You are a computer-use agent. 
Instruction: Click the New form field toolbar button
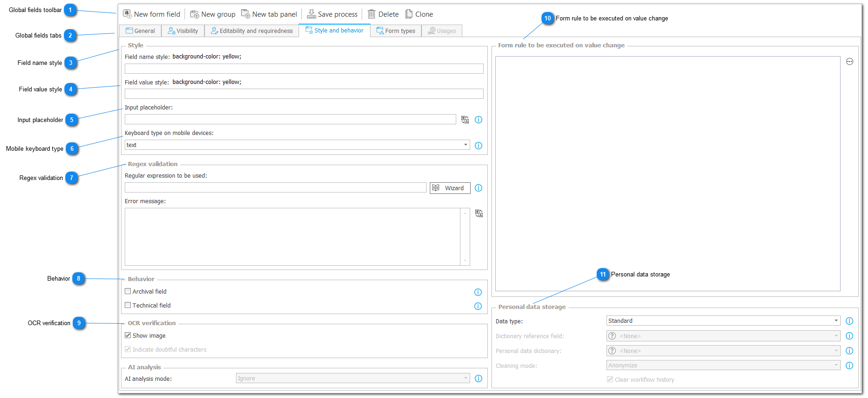coord(152,14)
